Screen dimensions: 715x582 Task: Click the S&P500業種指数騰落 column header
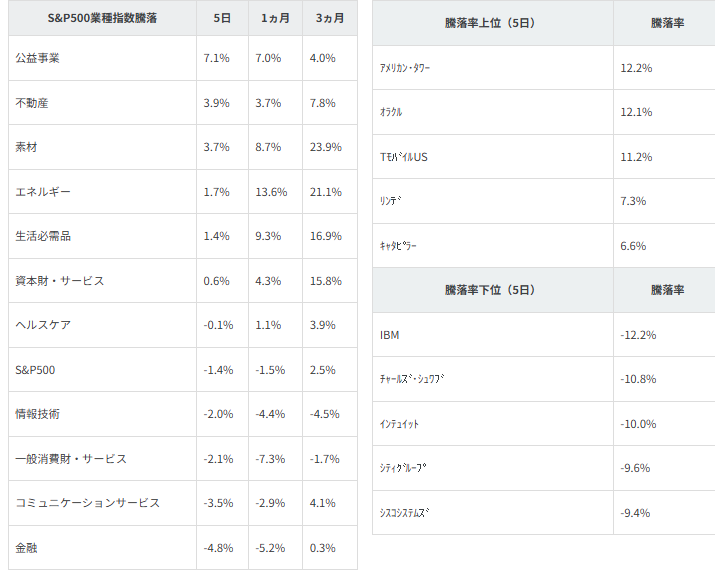pyautogui.click(x=101, y=19)
